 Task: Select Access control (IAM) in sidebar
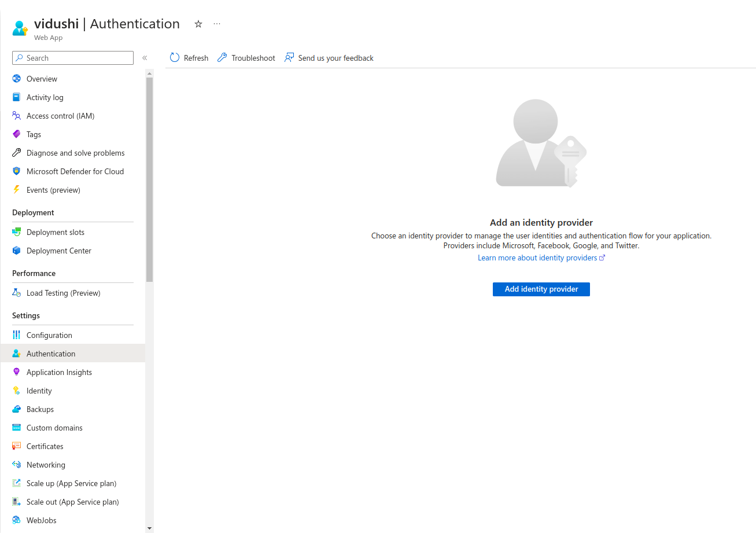pyautogui.click(x=60, y=116)
